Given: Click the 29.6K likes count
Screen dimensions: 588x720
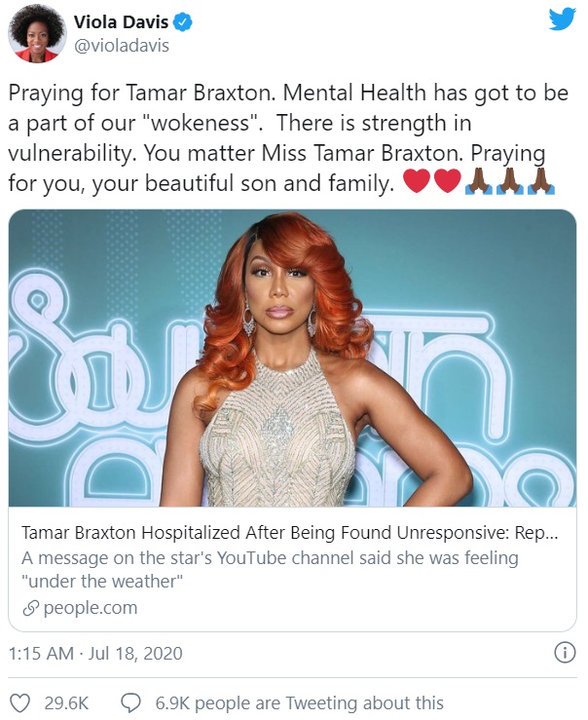Looking at the screenshot, I should pyautogui.click(x=66, y=703).
